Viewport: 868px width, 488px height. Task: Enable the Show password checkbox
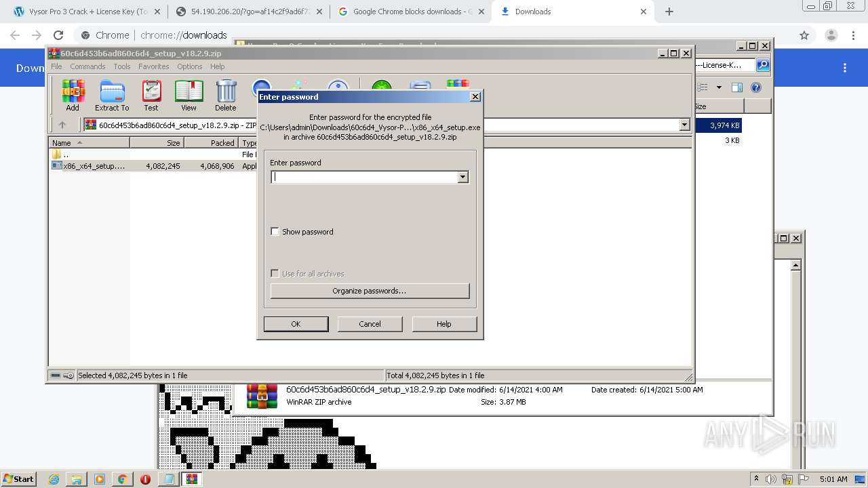pos(275,232)
